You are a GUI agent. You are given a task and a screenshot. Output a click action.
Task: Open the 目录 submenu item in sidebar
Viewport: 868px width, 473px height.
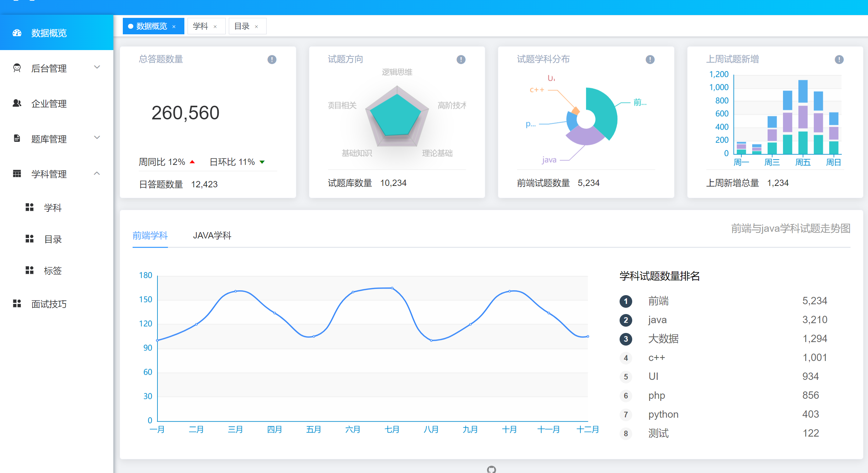[57, 239]
